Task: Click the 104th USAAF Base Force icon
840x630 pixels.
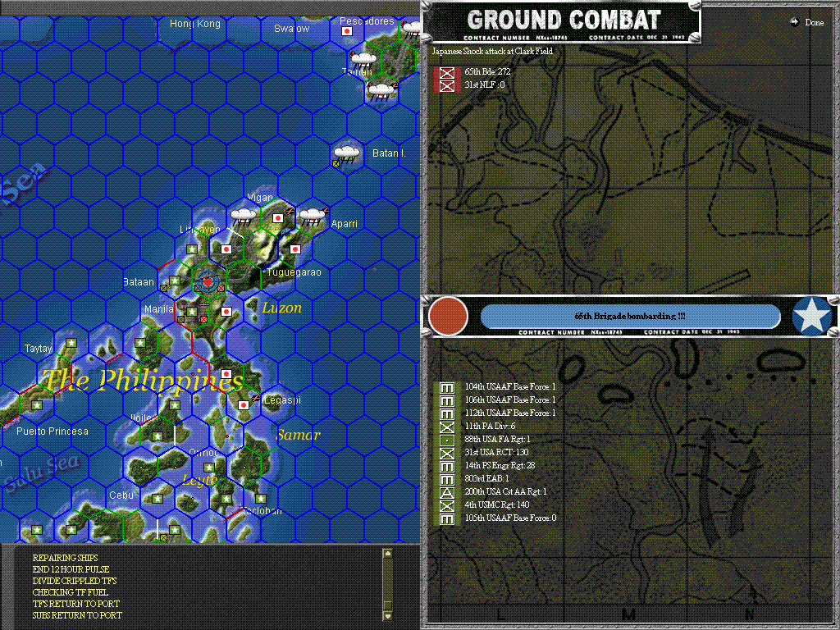Action: (447, 388)
